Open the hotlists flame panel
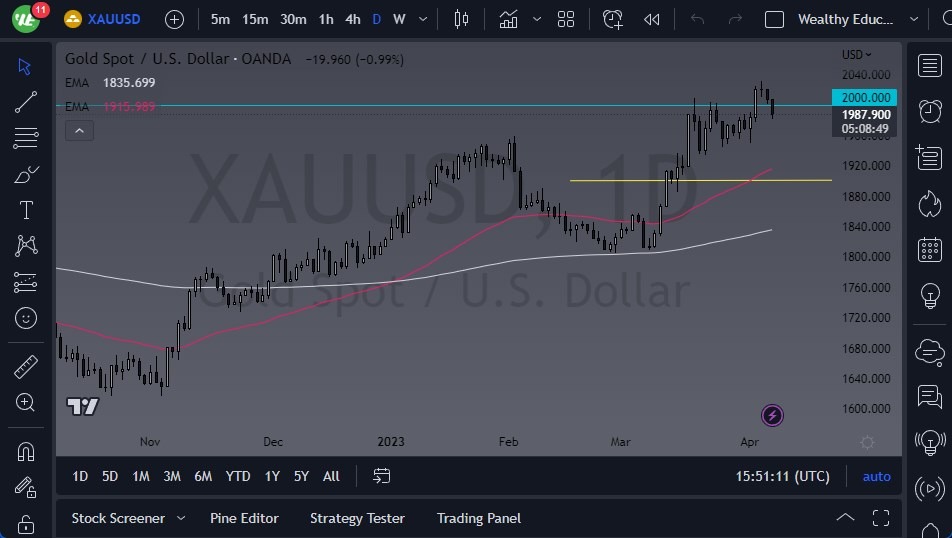 [x=930, y=204]
